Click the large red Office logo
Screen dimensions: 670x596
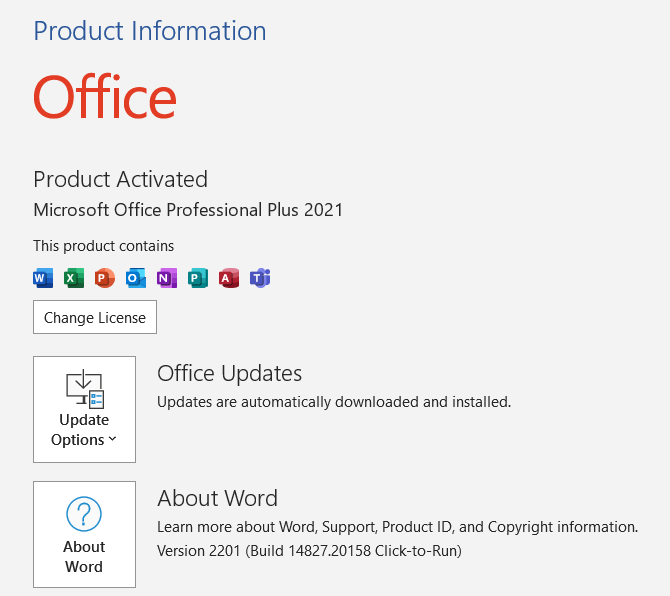pyautogui.click(x=105, y=97)
